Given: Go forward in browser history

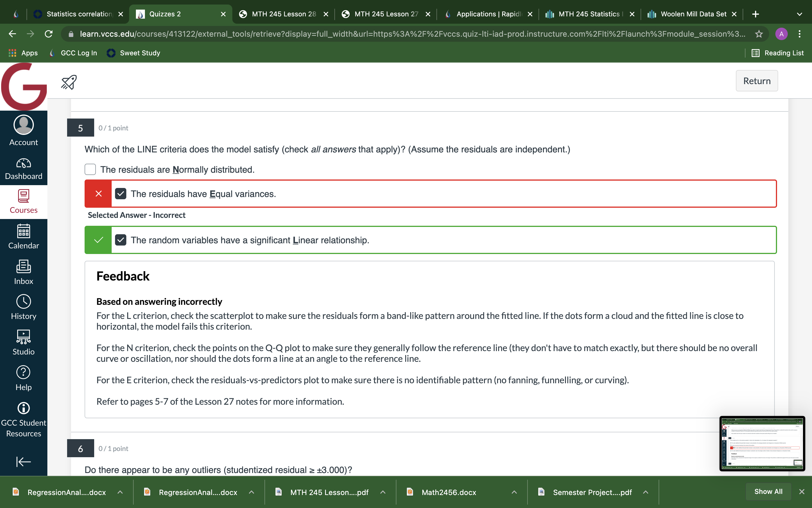Looking at the screenshot, I should (x=30, y=34).
